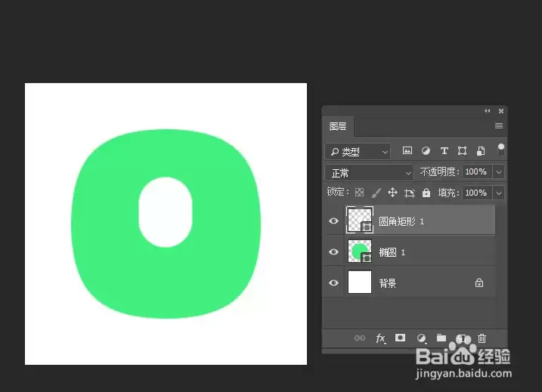This screenshot has height=392, width=542.
Task: Add a layer mask button
Action: coord(401,338)
